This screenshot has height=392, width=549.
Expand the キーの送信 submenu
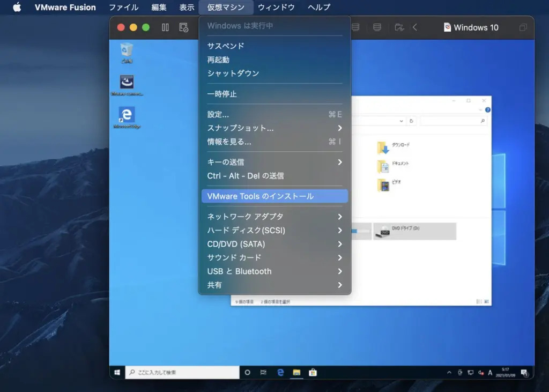point(274,162)
